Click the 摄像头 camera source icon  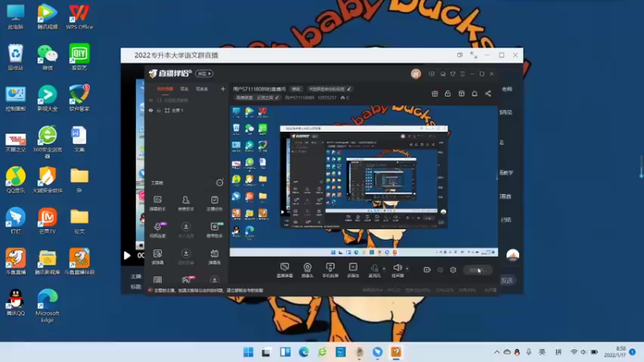pyautogui.click(x=308, y=269)
